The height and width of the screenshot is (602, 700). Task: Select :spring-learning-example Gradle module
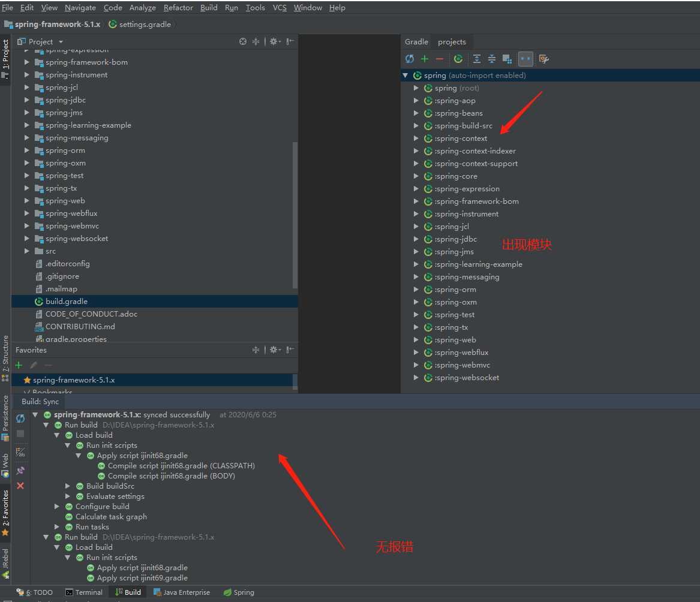tap(478, 264)
